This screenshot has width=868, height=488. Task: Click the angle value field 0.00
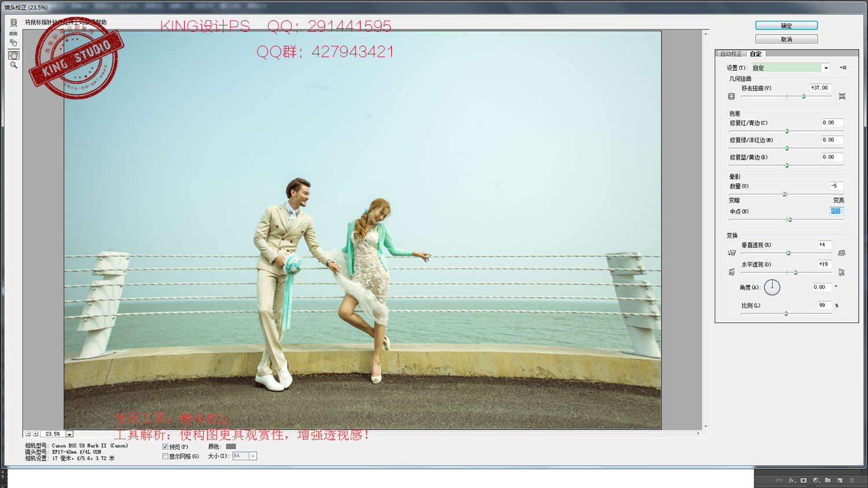(822, 287)
